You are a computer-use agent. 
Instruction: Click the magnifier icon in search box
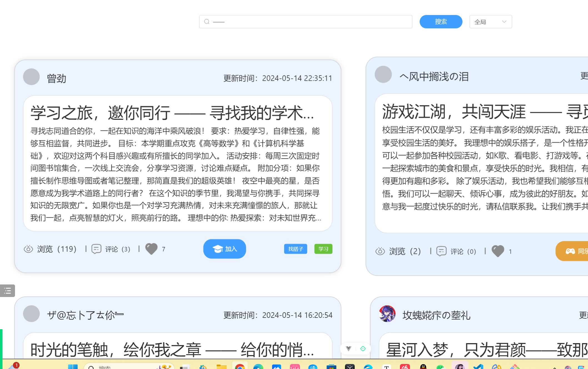(x=207, y=22)
